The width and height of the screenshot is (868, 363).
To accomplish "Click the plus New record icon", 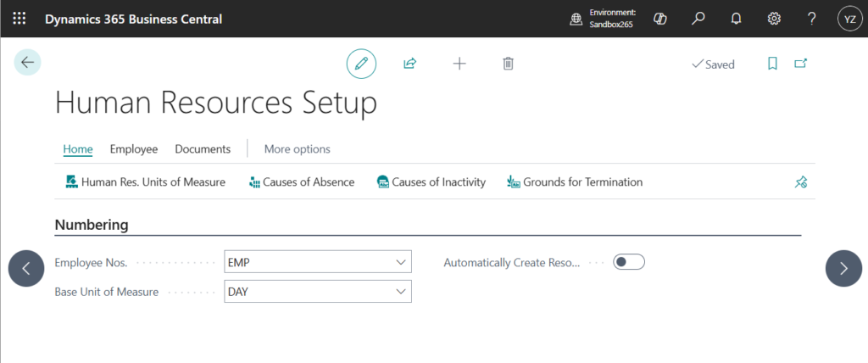I will click(459, 64).
